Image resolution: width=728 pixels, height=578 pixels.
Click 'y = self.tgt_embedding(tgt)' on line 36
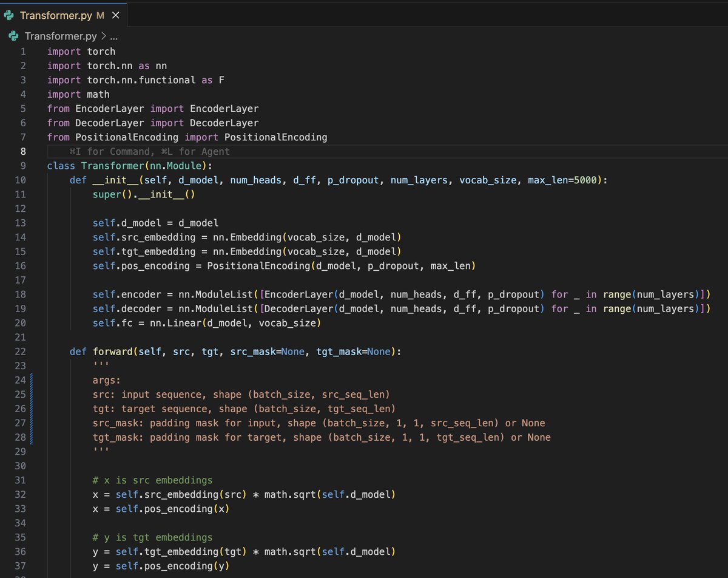(x=169, y=552)
